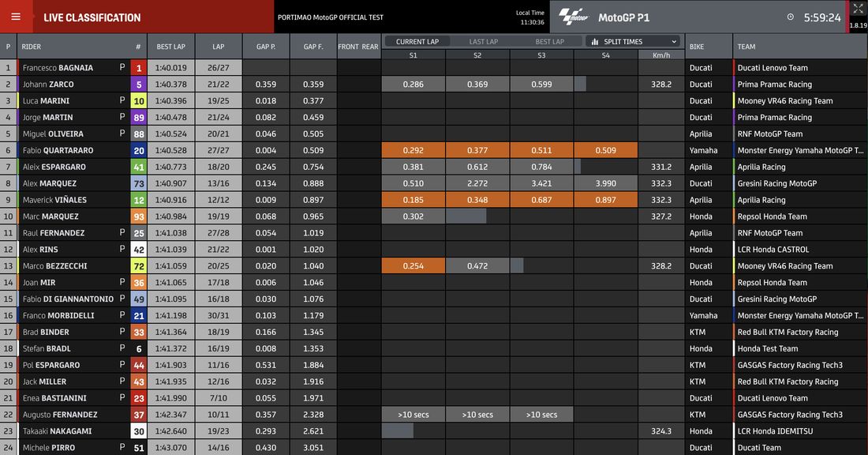The height and width of the screenshot is (455, 868).
Task: Click Marc Marquez's orange 93 badge
Action: (138, 216)
